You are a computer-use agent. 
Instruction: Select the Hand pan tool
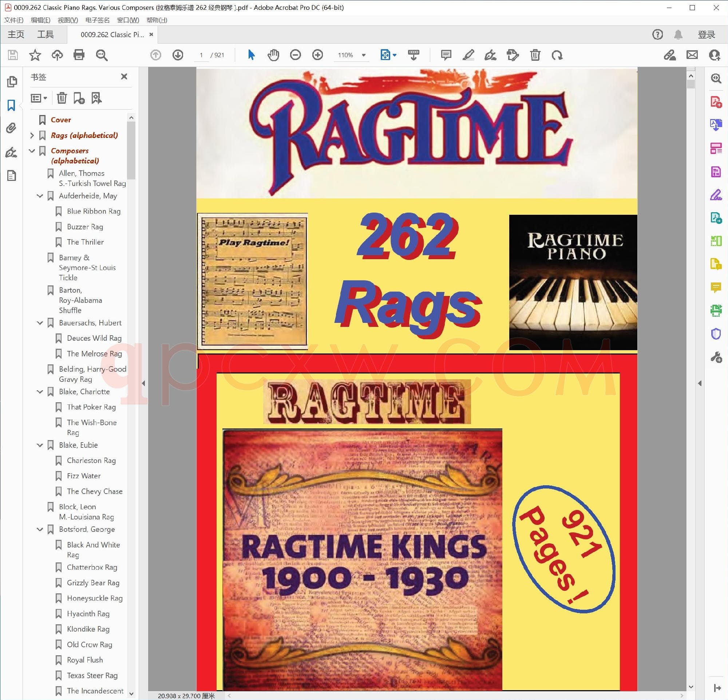click(x=273, y=55)
